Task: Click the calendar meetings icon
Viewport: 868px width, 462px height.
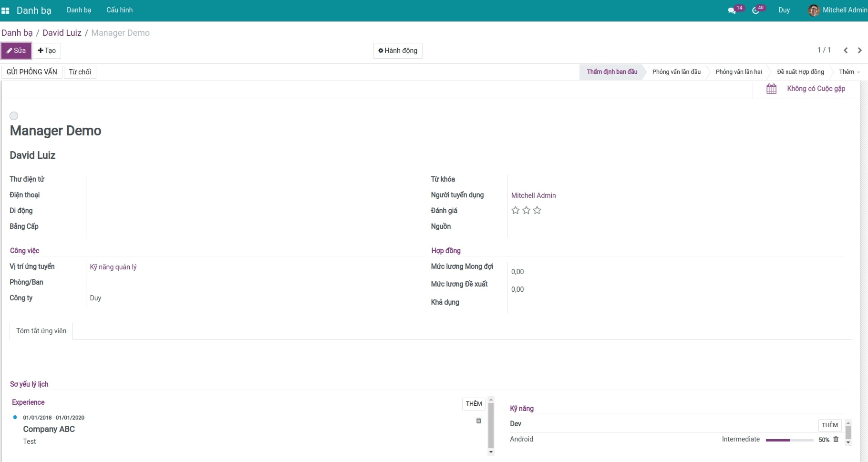Action: click(x=771, y=89)
